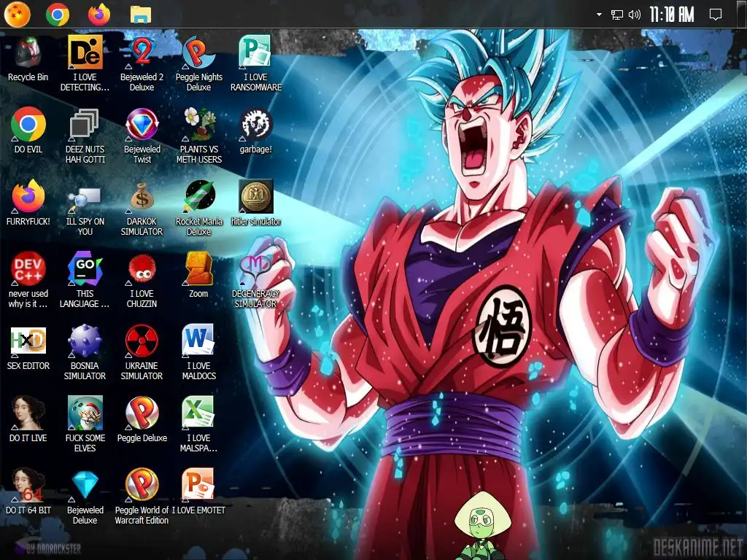Select the Zoom game shortcut
This screenshot has width=747, height=560.
[x=198, y=275]
